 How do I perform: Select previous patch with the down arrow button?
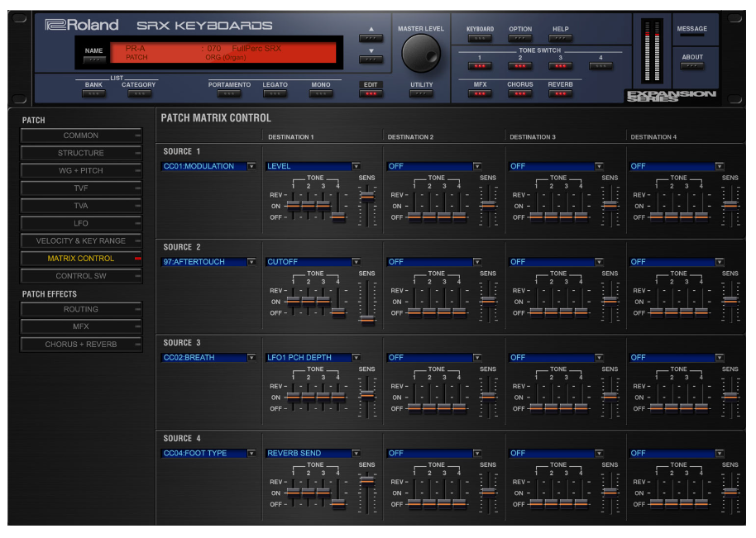point(371,60)
